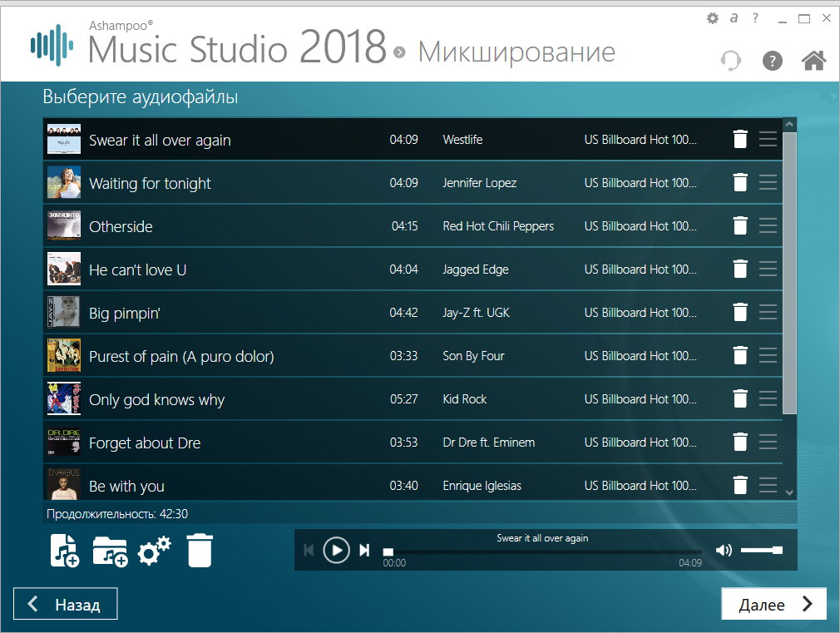Go to the Home screen icon
840x633 pixels.
(813, 61)
